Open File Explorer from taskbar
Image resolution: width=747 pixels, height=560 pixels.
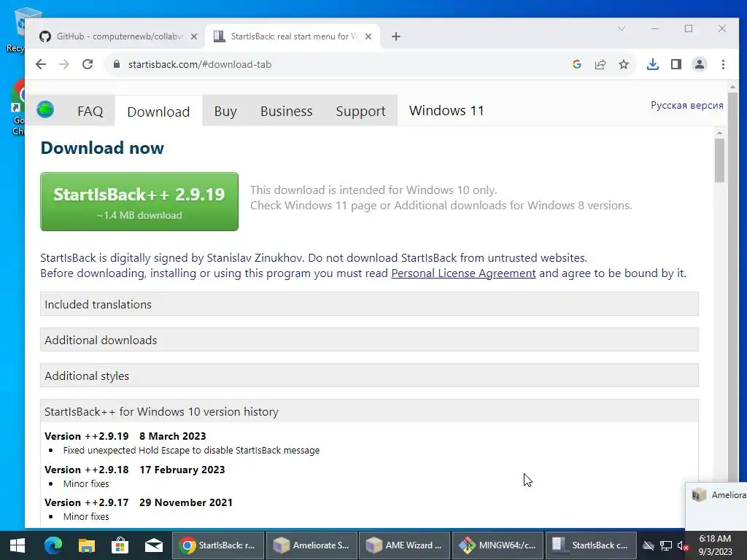point(87,545)
